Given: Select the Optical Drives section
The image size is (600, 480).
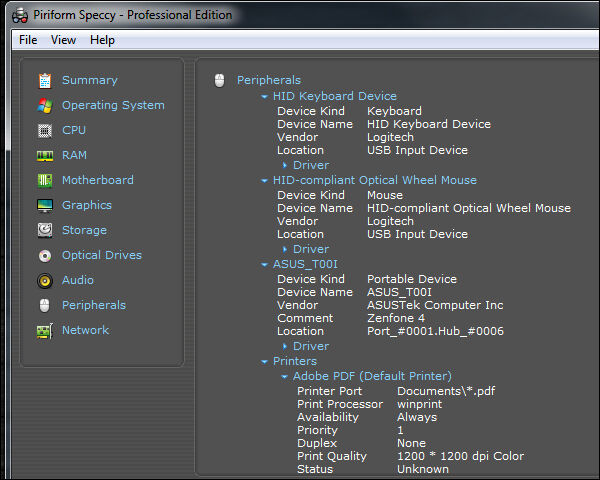Looking at the screenshot, I should [102, 255].
